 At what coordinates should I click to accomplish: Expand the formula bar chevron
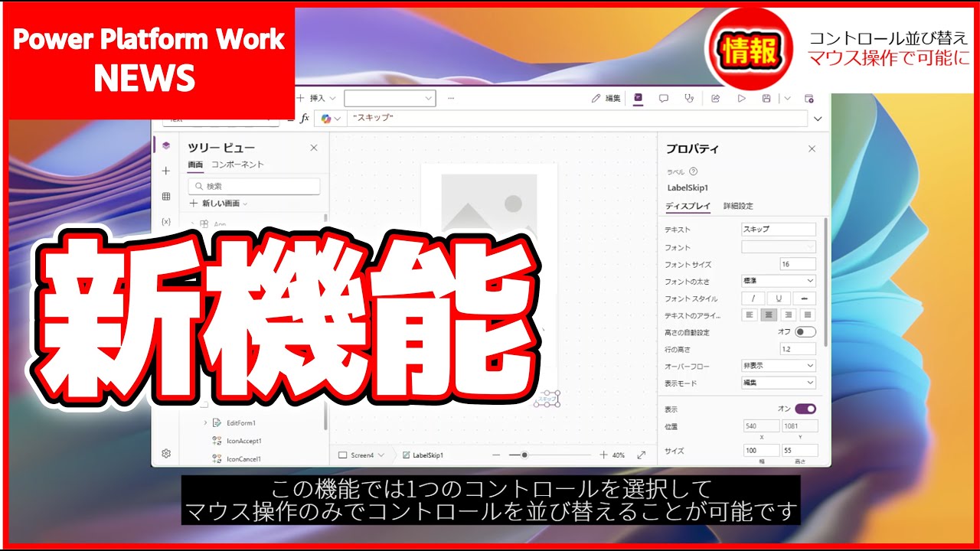[818, 119]
